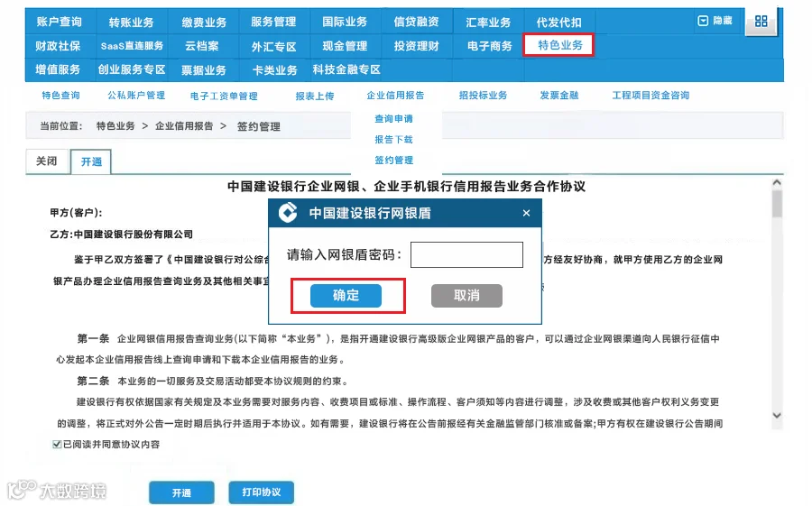
Task: Open 转账业务 menu
Action: 131,23
